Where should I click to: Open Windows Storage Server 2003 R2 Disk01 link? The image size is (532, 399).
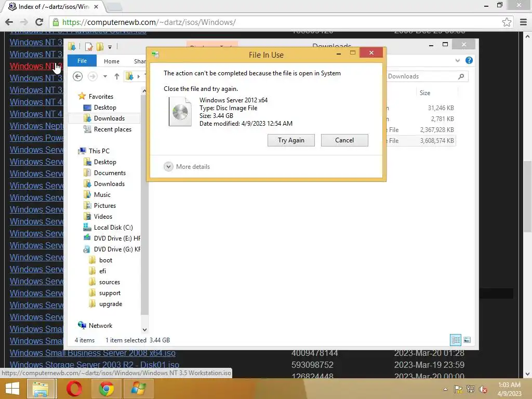coord(95,365)
